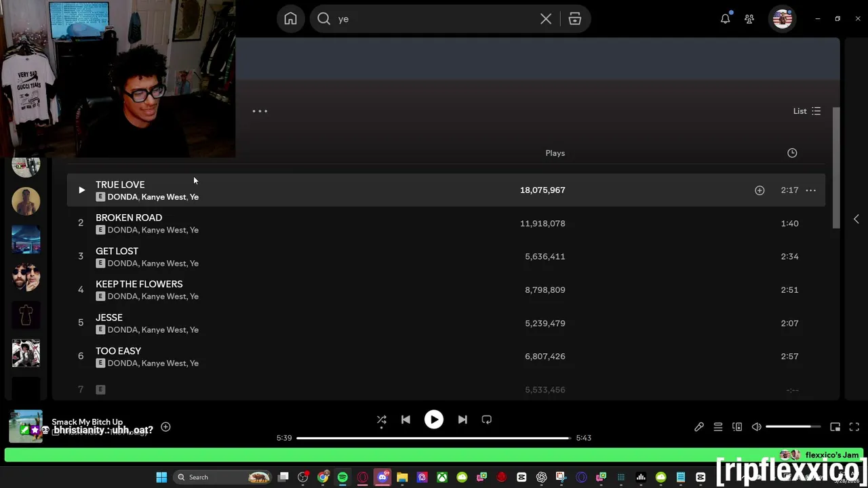Open Connect to a device icon
868x488 pixels.
click(x=737, y=427)
